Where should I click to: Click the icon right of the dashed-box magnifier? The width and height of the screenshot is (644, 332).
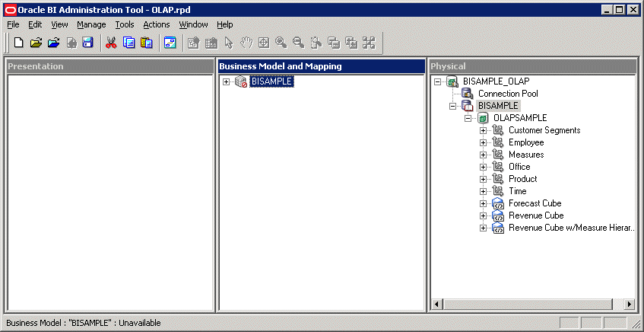point(334,43)
